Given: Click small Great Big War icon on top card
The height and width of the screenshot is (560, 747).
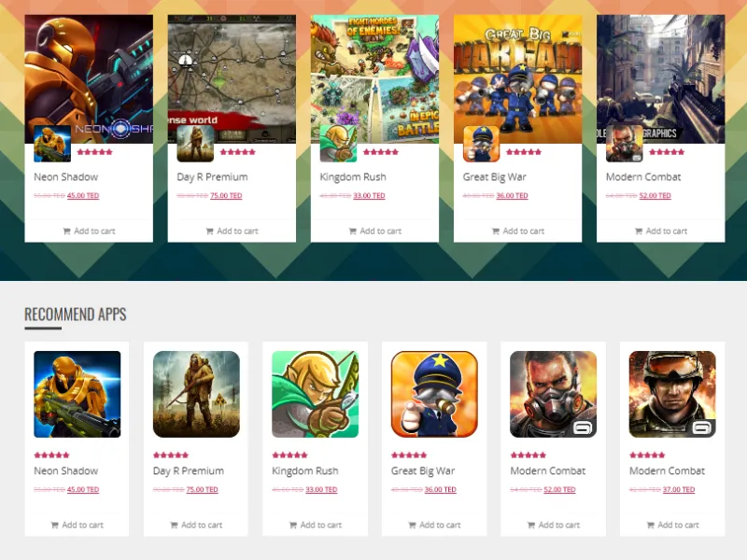Looking at the screenshot, I should [x=481, y=144].
